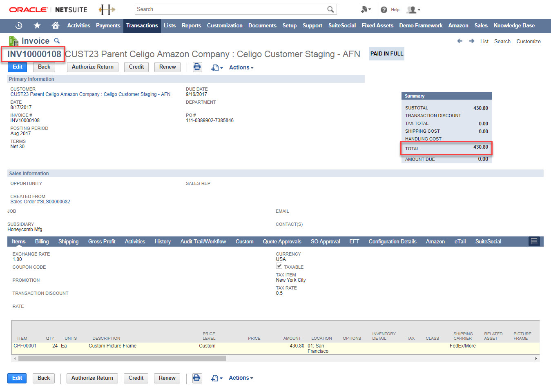Screen dimensions: 551x392
Task: Click the Oracle NetSuite logo
Action: (x=48, y=9)
